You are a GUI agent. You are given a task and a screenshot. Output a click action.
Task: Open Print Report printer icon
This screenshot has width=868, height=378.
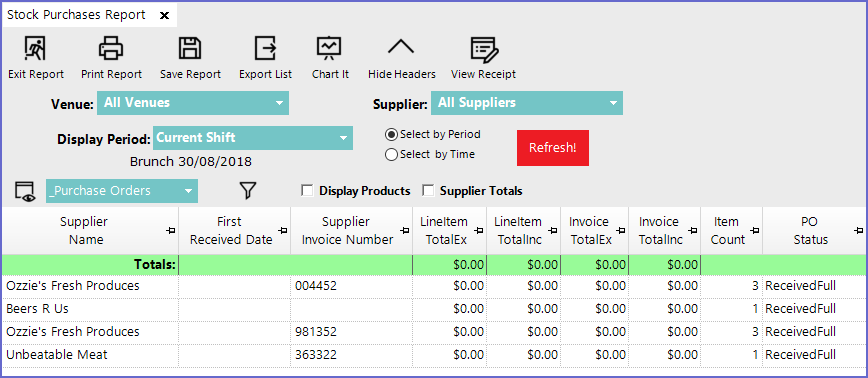point(111,49)
